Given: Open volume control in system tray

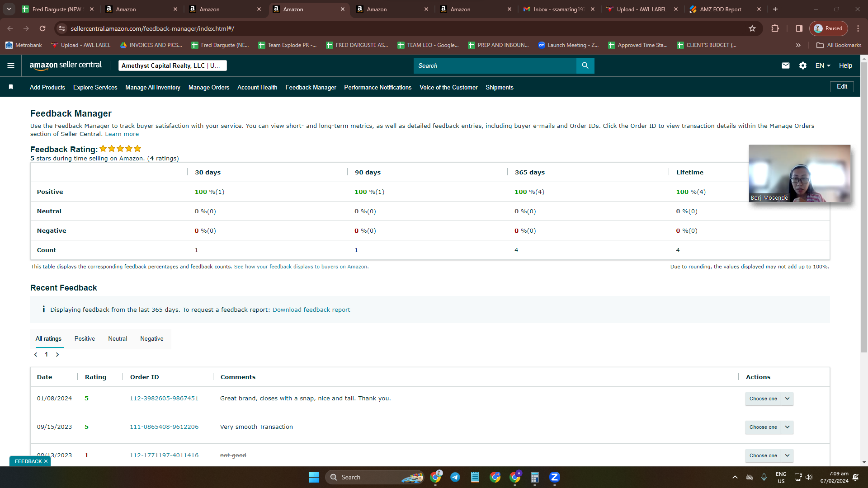Looking at the screenshot, I should [809, 477].
